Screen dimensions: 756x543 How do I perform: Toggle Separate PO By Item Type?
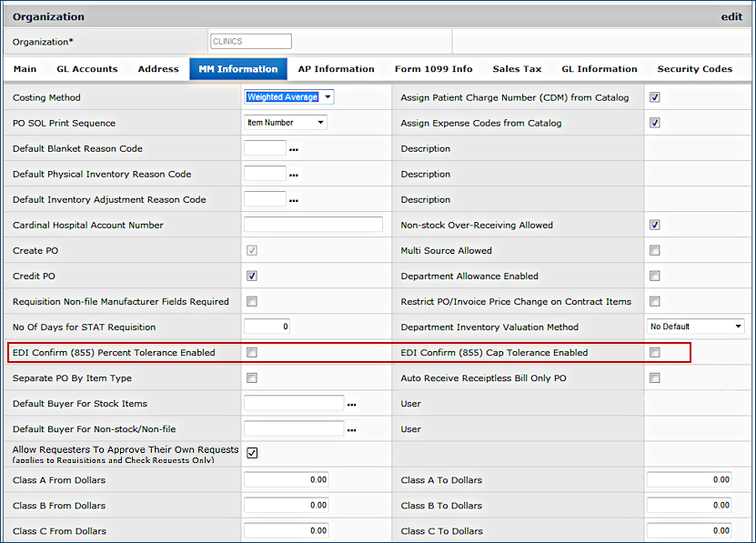(252, 378)
